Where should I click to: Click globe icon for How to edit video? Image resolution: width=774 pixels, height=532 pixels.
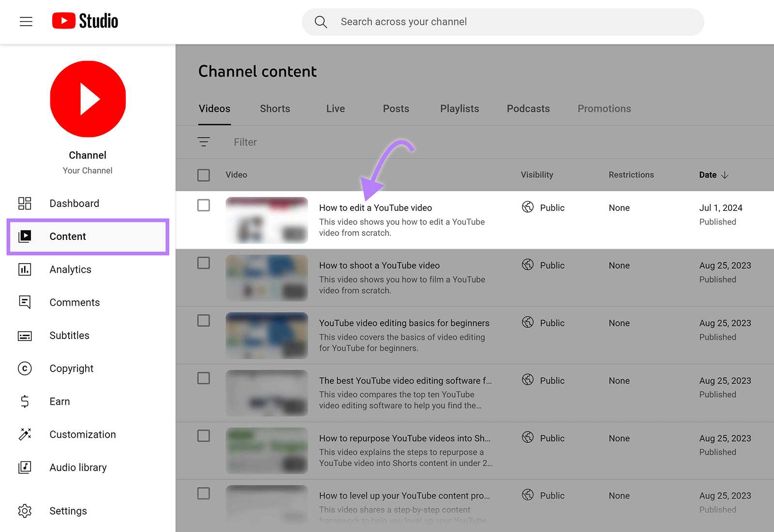(x=528, y=207)
